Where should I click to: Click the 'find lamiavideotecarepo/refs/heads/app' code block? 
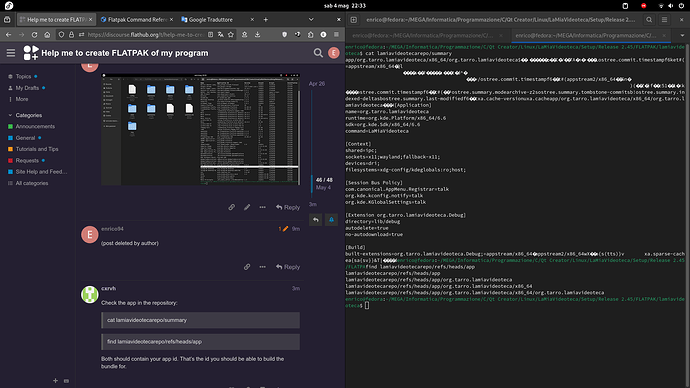click(201, 342)
